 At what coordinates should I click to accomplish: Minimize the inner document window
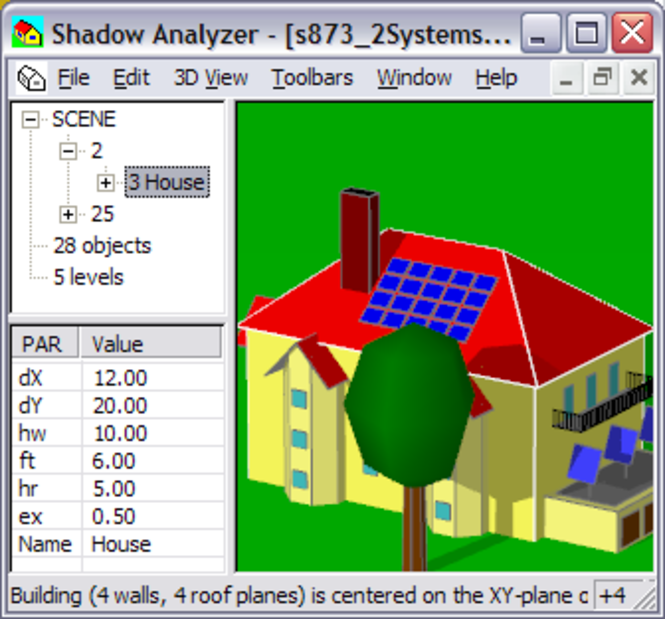567,78
